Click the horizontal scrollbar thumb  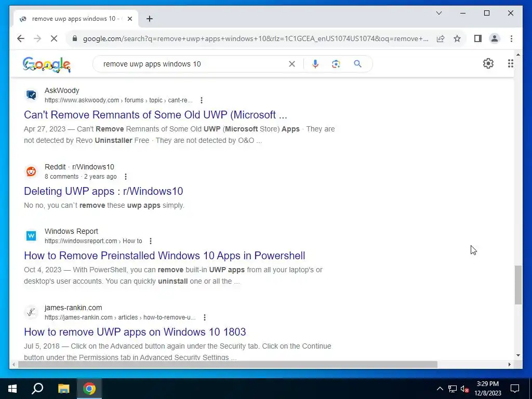click(228, 365)
